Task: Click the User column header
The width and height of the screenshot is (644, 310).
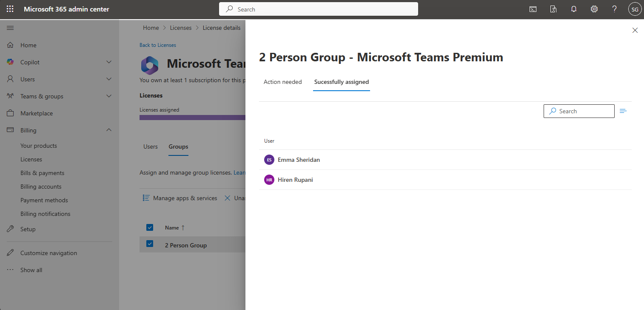Action: point(269,141)
